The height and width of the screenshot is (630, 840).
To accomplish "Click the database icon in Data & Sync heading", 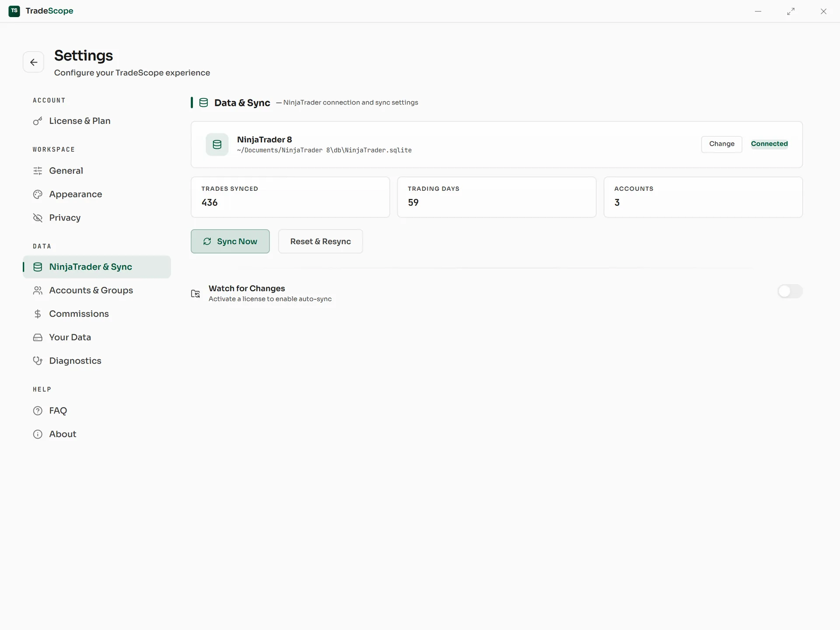I will click(x=203, y=103).
